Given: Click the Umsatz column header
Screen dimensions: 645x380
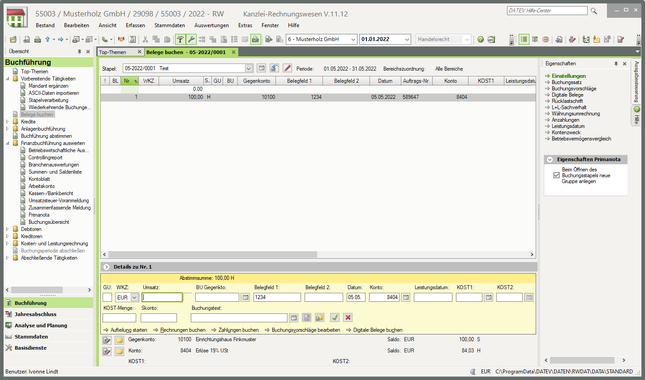Looking at the screenshot, I should click(x=181, y=81).
